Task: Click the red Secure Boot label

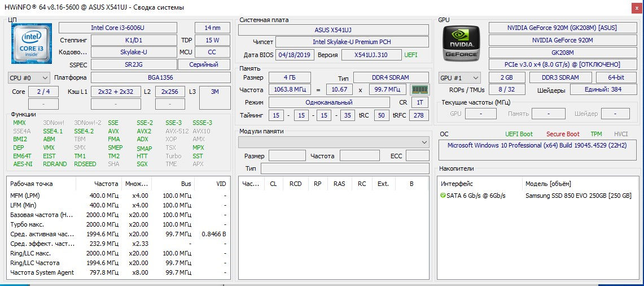Action: tap(563, 134)
